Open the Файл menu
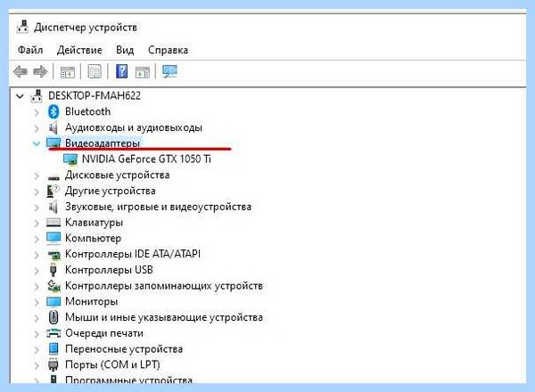Viewport: 535px width, 392px height. click(30, 50)
